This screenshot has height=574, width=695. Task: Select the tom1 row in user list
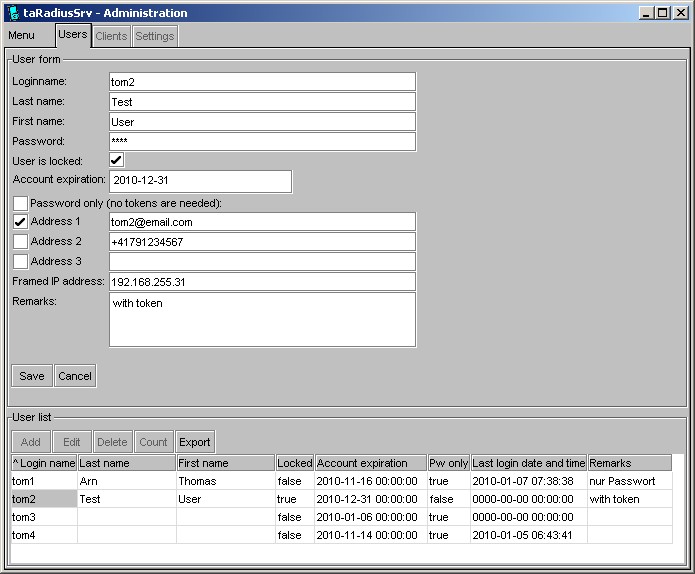tap(43, 481)
